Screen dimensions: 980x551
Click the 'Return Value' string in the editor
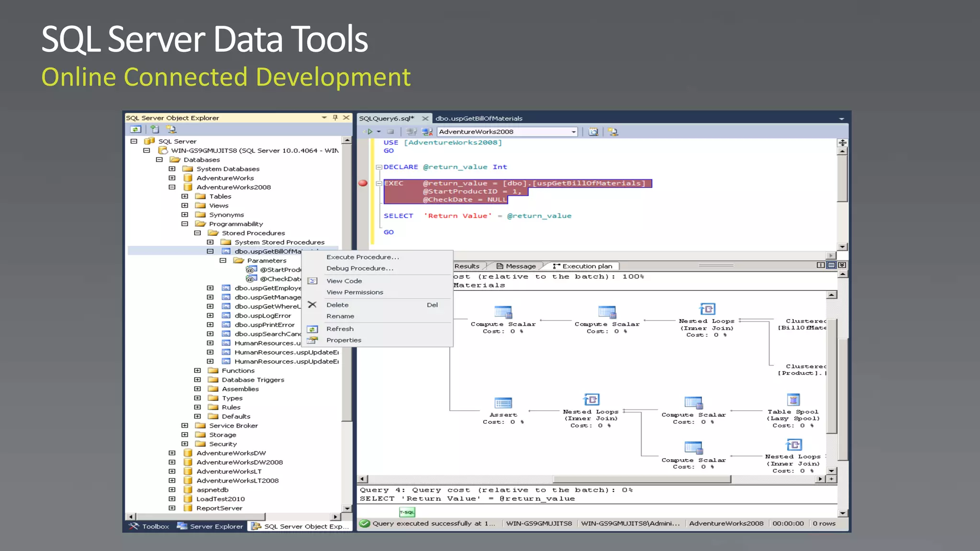(x=457, y=216)
